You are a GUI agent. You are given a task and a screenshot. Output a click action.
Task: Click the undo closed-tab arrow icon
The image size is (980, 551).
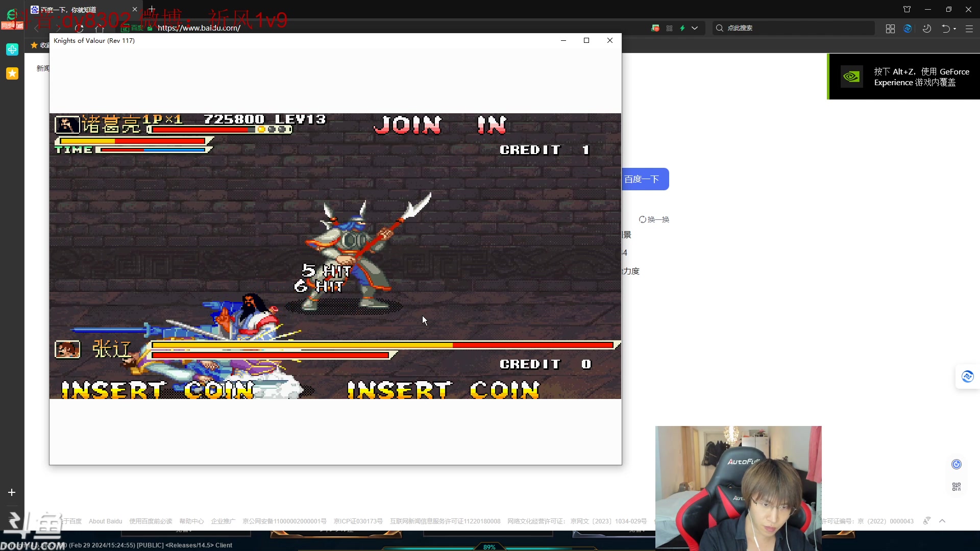[946, 29]
